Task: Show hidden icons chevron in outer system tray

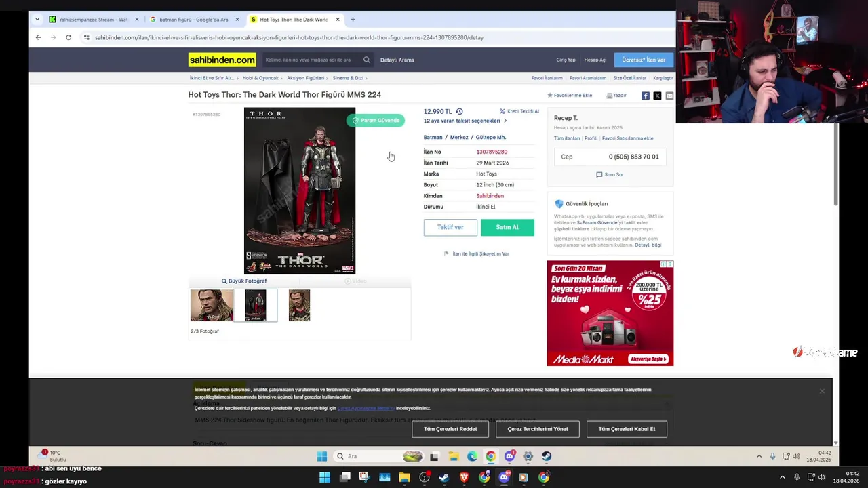Action: pyautogui.click(x=782, y=477)
